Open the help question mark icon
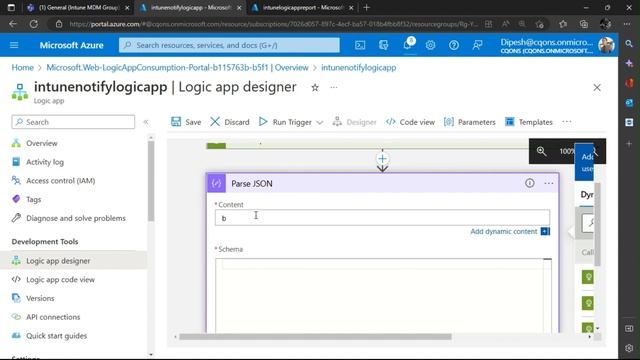Screen dimensions: 640x360 (x=453, y=45)
